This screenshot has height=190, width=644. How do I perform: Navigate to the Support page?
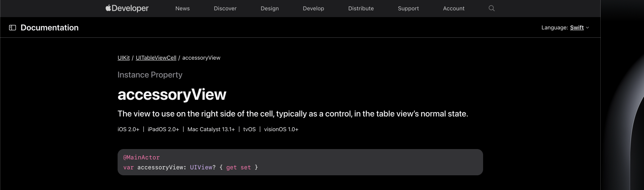(x=408, y=8)
